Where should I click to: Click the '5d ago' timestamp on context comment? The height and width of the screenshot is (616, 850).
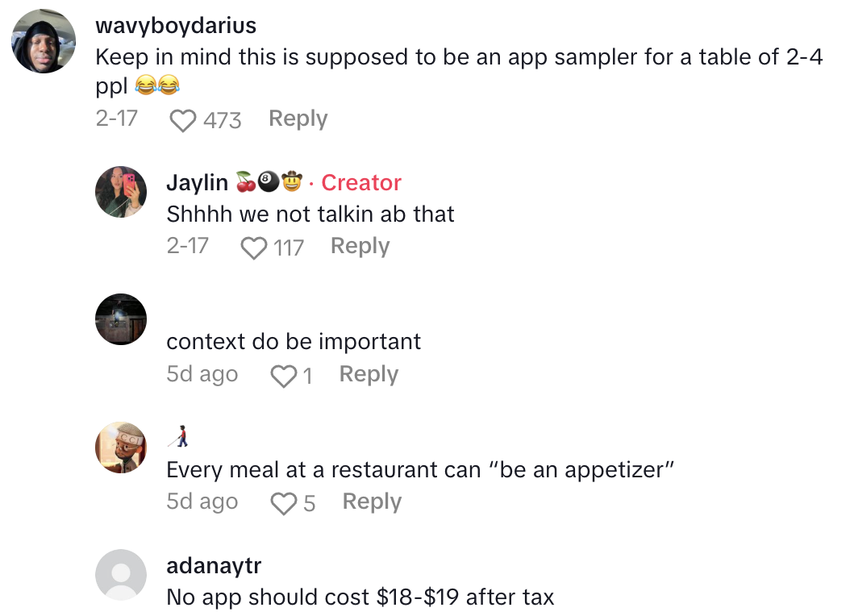coord(202,374)
